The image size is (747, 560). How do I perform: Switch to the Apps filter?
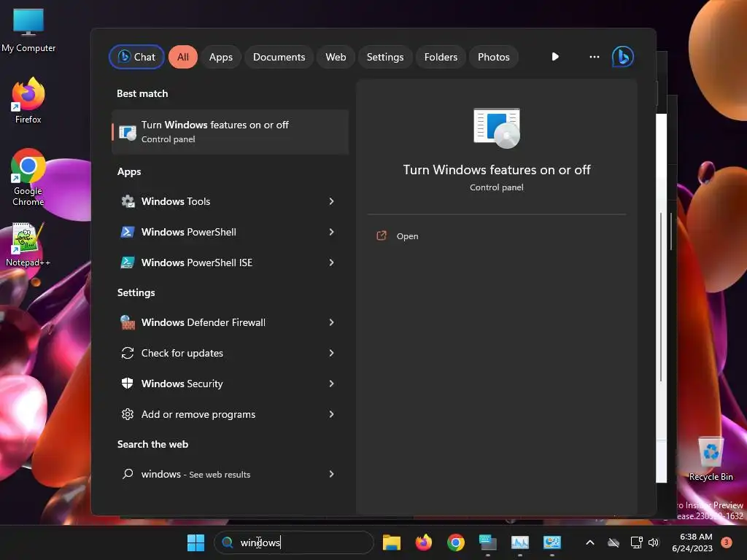click(220, 57)
